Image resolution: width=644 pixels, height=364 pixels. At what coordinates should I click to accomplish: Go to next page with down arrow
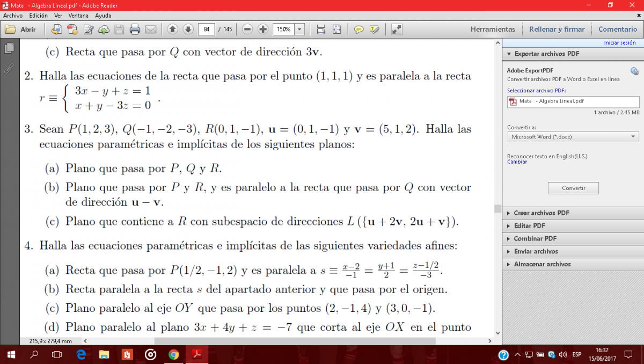[188, 30]
